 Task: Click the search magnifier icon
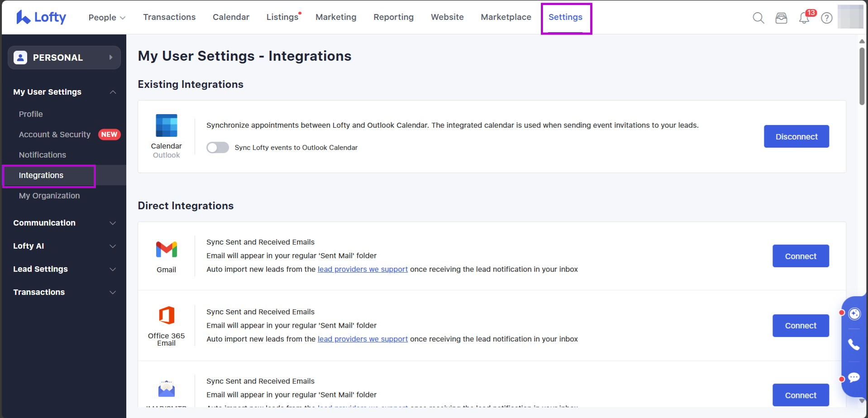coord(758,18)
